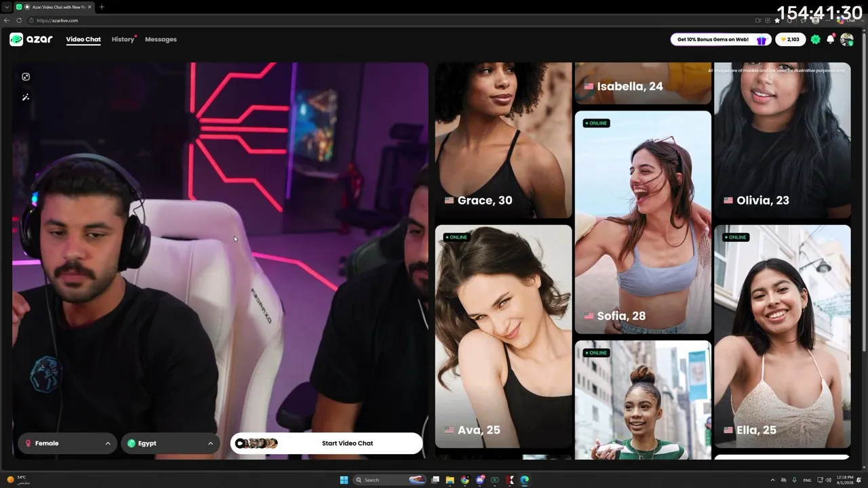
Task: Open Microsoft Edge from taskbar
Action: tap(525, 480)
